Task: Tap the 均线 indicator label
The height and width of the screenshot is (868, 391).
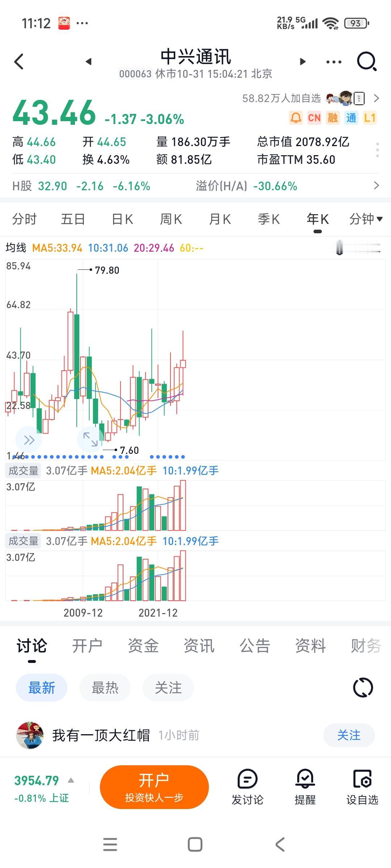Action: click(x=16, y=248)
